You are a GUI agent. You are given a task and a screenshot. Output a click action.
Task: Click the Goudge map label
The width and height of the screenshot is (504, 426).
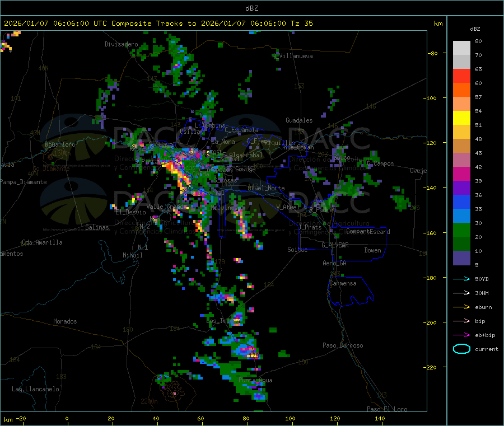tap(245, 169)
